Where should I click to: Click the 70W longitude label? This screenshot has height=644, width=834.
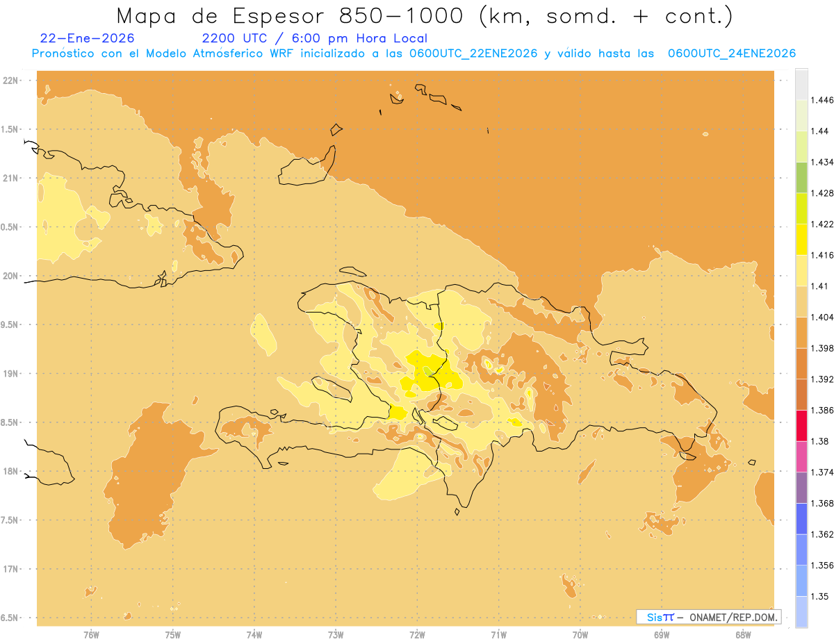point(580,635)
